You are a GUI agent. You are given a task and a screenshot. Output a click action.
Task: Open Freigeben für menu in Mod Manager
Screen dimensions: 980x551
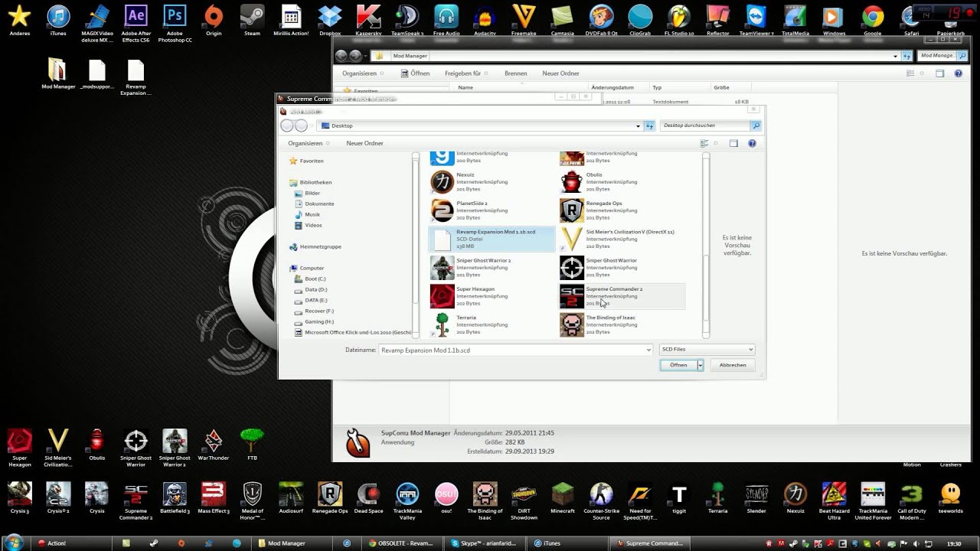point(465,73)
